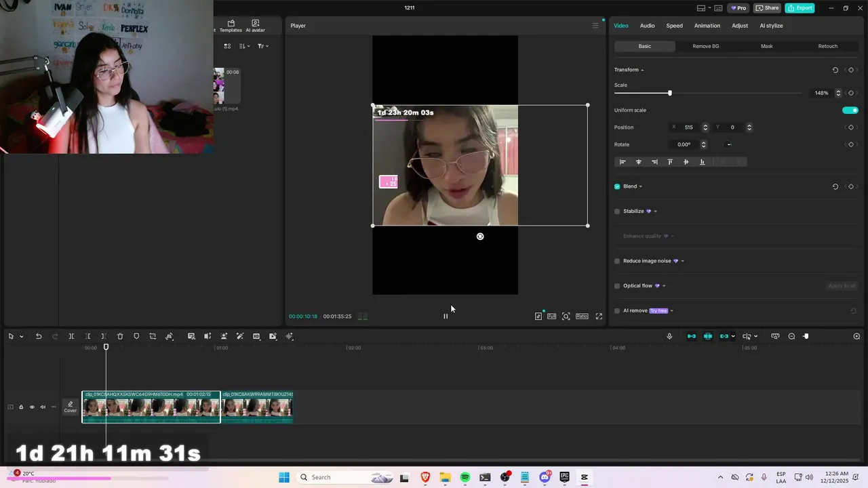The height and width of the screenshot is (488, 868).
Task: Open the mirror/flip tool
Action: (169, 336)
